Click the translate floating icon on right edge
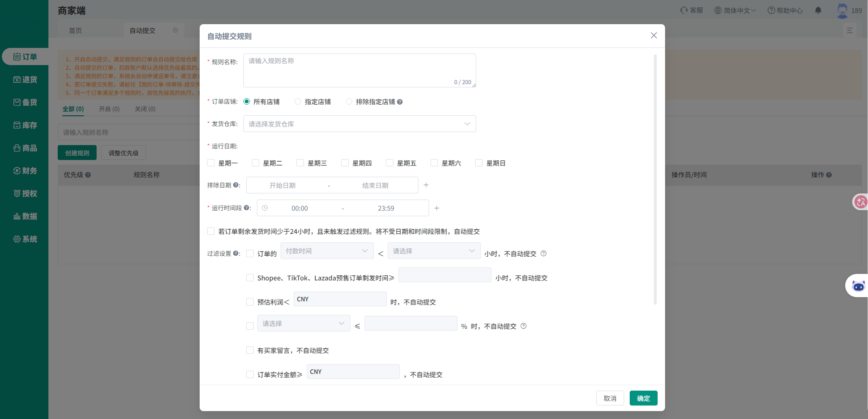 [x=861, y=202]
